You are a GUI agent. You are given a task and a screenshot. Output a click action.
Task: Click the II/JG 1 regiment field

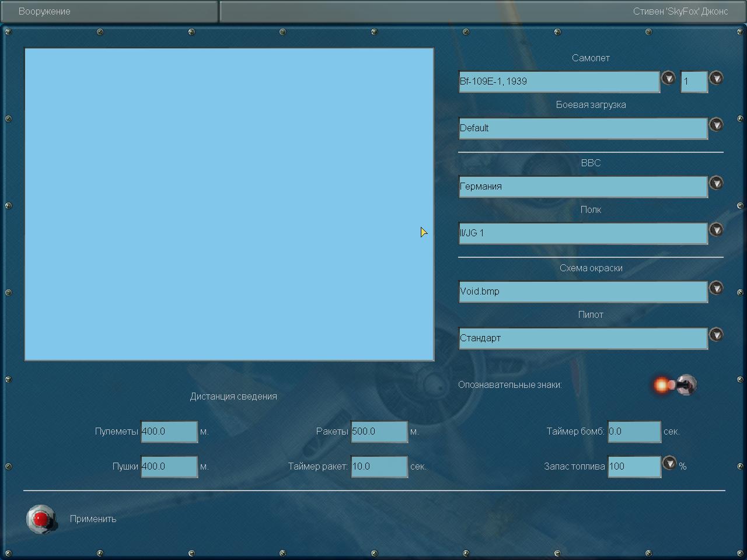click(583, 233)
